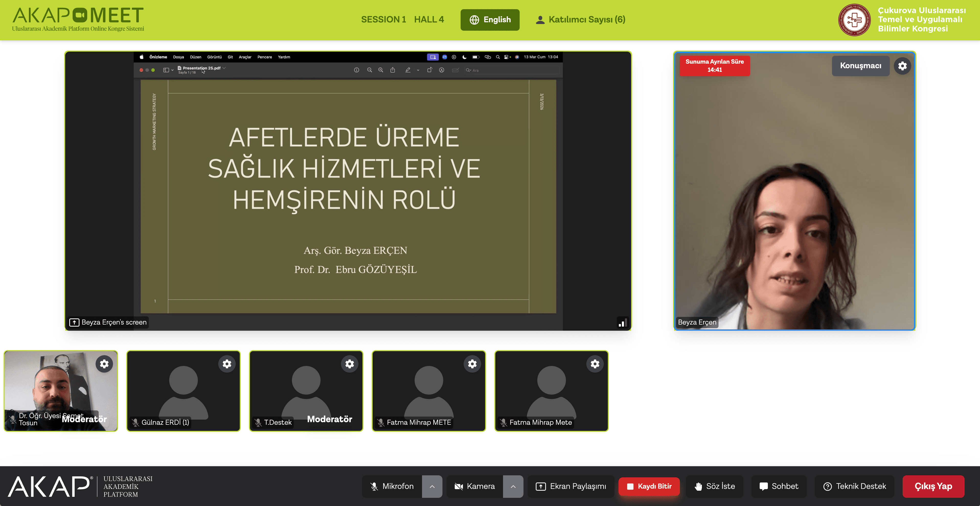Click Do Not Disturb moon in shared menu bar
Screen dimensions: 980x506
coord(464,57)
